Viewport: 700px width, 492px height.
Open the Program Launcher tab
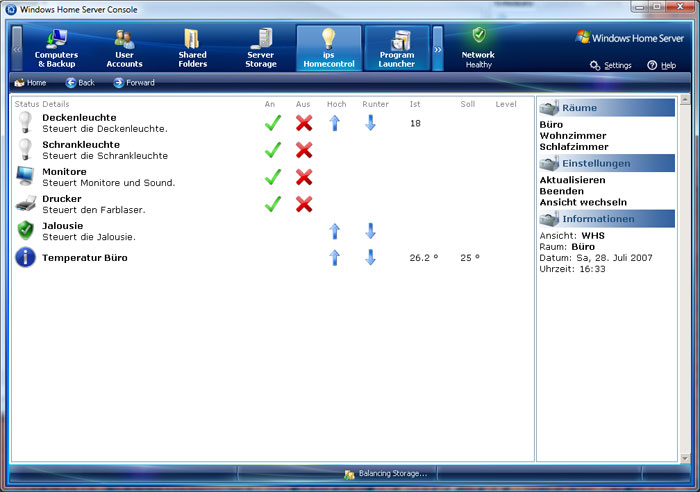pos(397,48)
